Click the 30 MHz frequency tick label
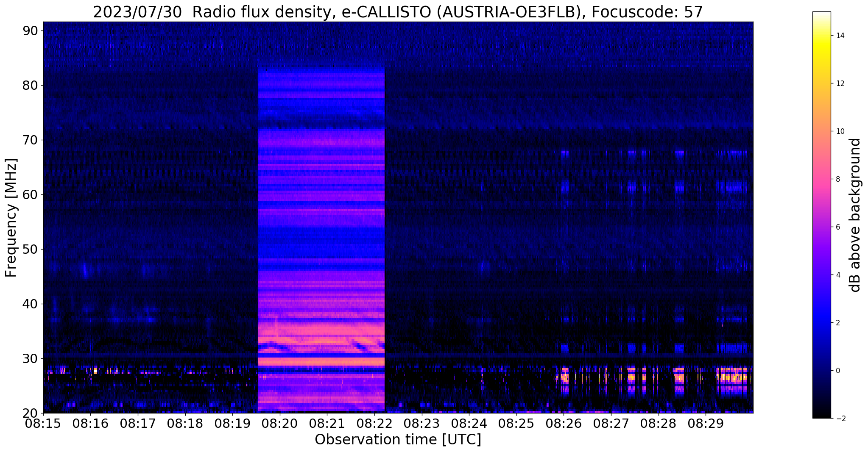The image size is (868, 452). click(x=30, y=358)
